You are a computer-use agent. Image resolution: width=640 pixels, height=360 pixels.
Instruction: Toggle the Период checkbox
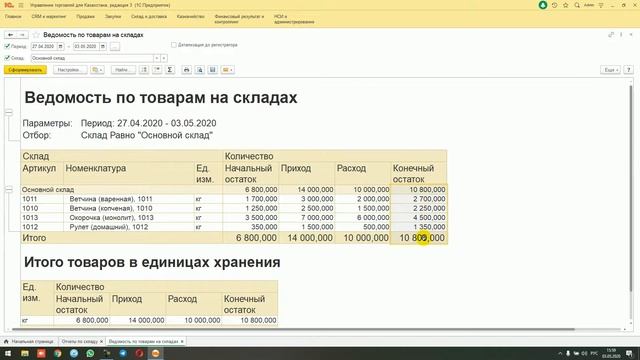(7, 46)
